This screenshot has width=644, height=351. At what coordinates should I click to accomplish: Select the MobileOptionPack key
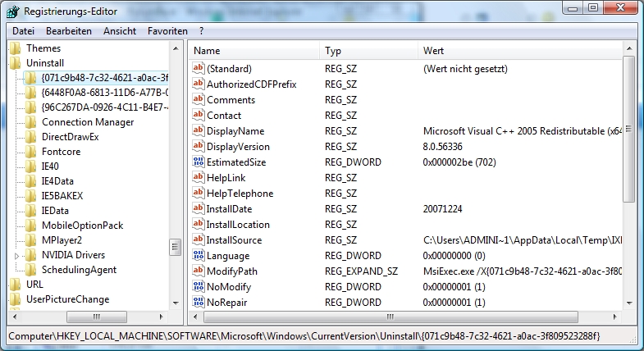(x=82, y=226)
